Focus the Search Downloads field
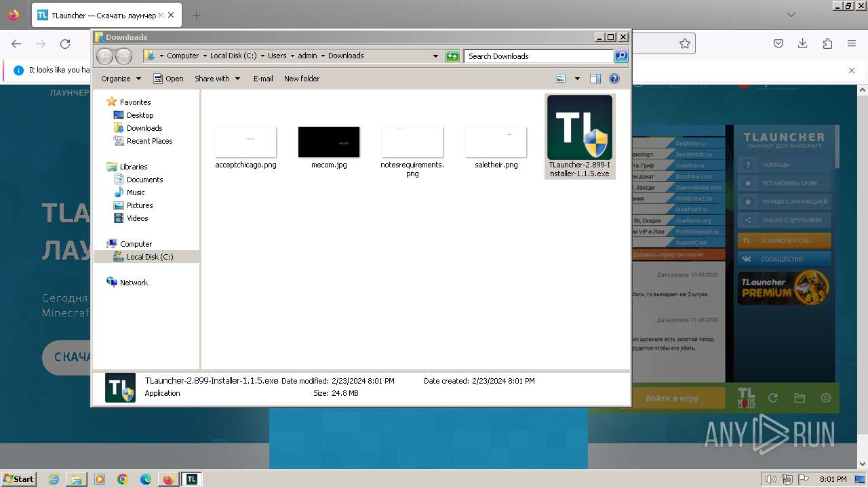 point(539,56)
